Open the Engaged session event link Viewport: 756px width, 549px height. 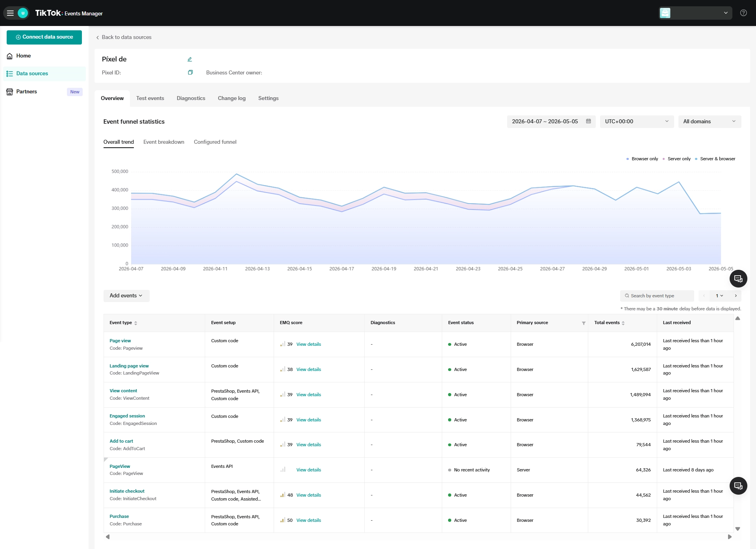click(x=127, y=416)
